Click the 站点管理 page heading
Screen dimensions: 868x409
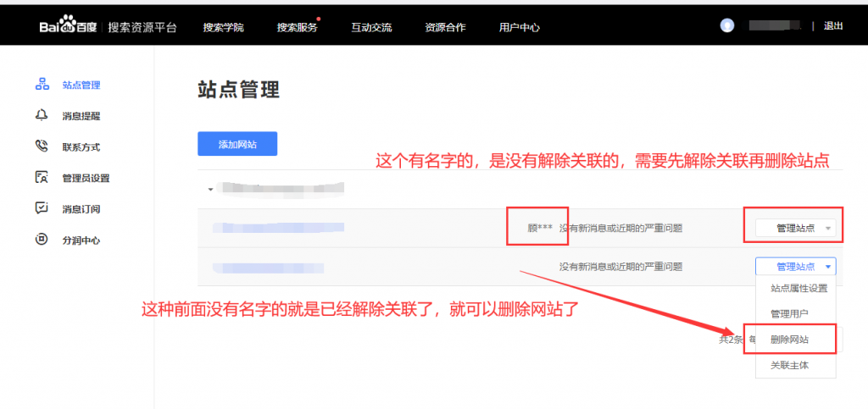tap(238, 90)
